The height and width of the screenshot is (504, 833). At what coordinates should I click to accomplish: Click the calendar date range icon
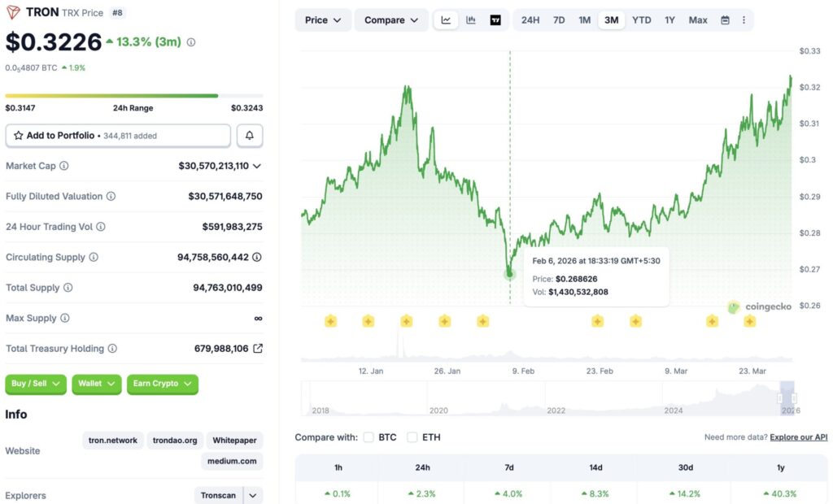click(724, 20)
